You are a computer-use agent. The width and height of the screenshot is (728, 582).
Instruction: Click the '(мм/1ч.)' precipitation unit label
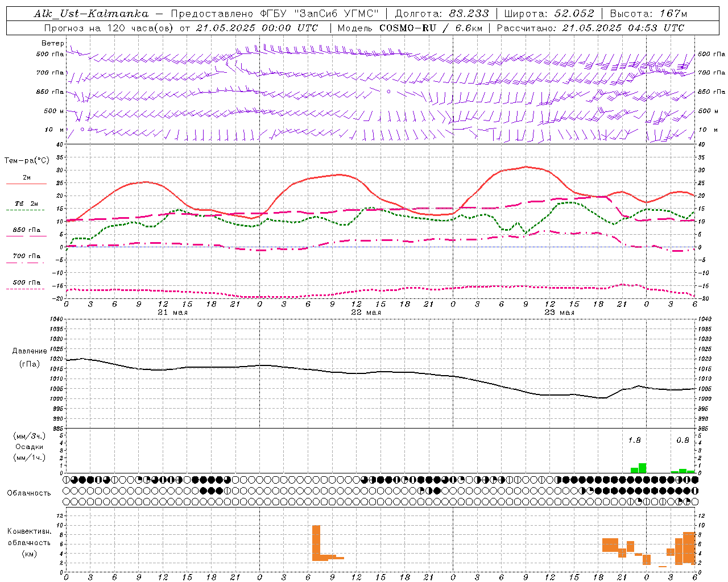click(30, 458)
